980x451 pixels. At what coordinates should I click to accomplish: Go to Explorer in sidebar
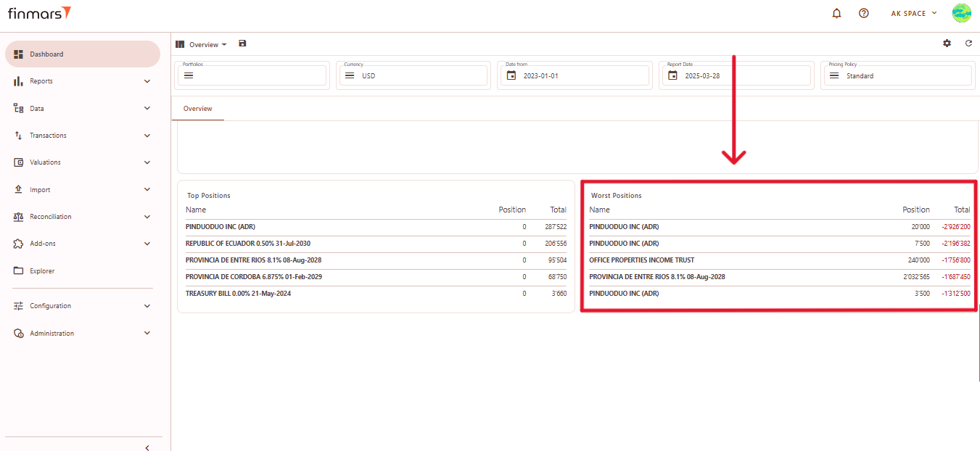42,271
